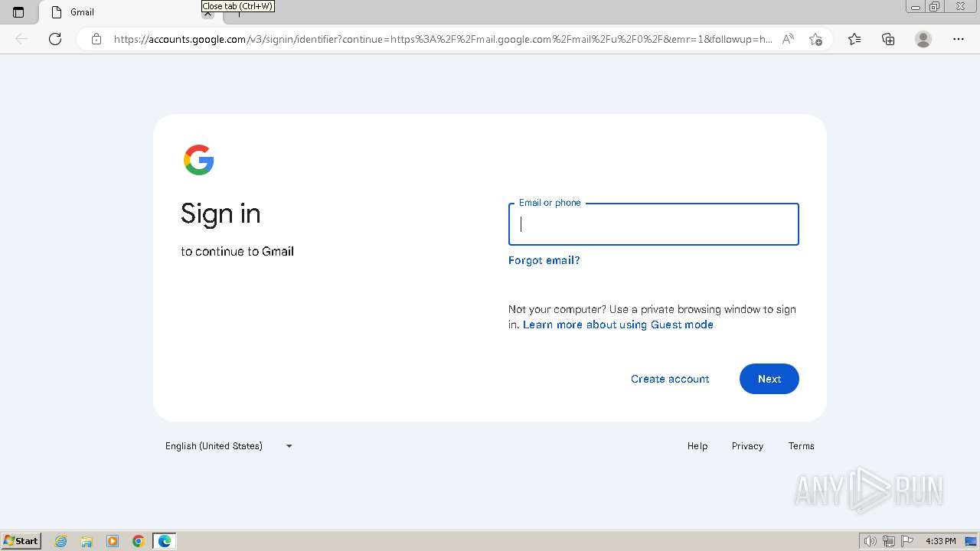Click the 4:33 PM system clock
The width and height of the screenshot is (980, 551).
(x=941, y=541)
